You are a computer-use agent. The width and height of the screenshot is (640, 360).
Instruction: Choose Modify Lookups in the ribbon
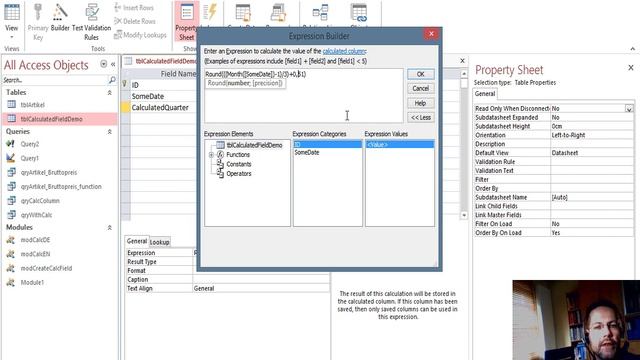(140, 35)
